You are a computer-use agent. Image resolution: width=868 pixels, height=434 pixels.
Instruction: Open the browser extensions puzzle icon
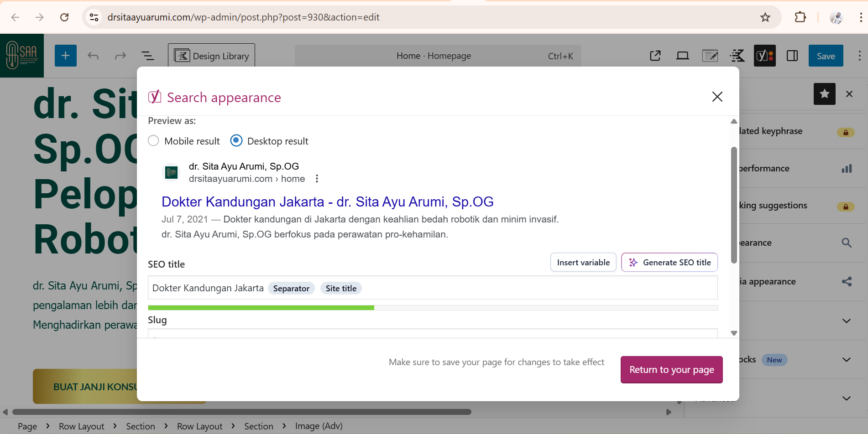800,17
